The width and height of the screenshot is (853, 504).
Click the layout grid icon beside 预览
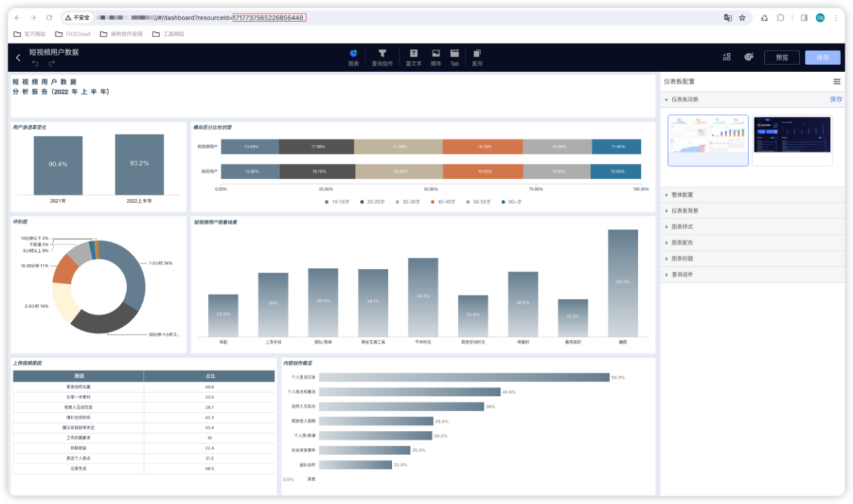click(727, 57)
